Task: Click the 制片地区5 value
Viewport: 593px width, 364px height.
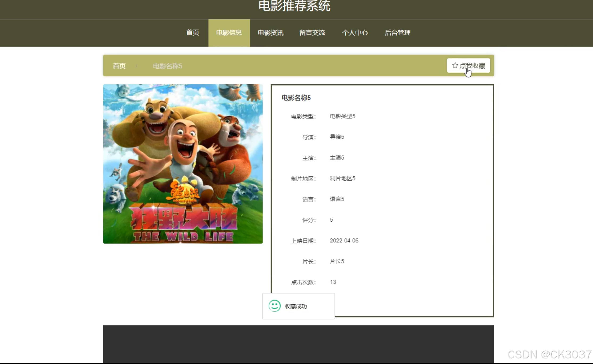Action: pyautogui.click(x=342, y=179)
